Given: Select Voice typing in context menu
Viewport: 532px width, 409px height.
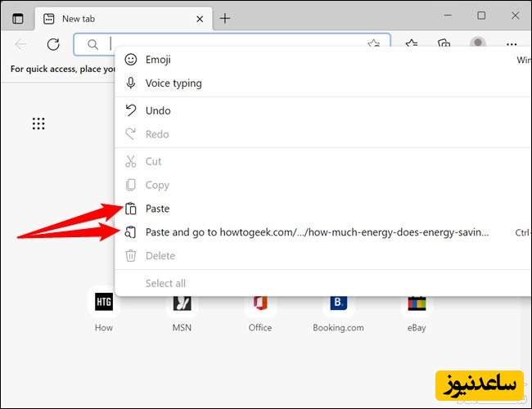Looking at the screenshot, I should pos(173,83).
